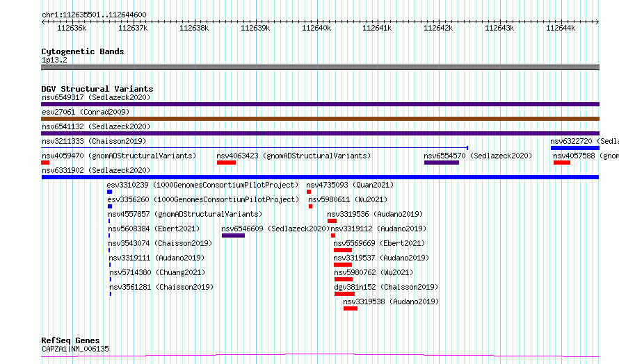The image size is (619, 364).
Task: Click the DGV Structural Variants track title
Action: [97, 89]
